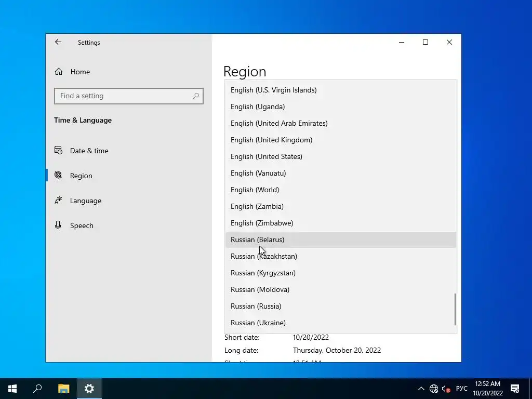Choose English (Uganda) from the list
The width and height of the screenshot is (532, 399).
click(341, 107)
